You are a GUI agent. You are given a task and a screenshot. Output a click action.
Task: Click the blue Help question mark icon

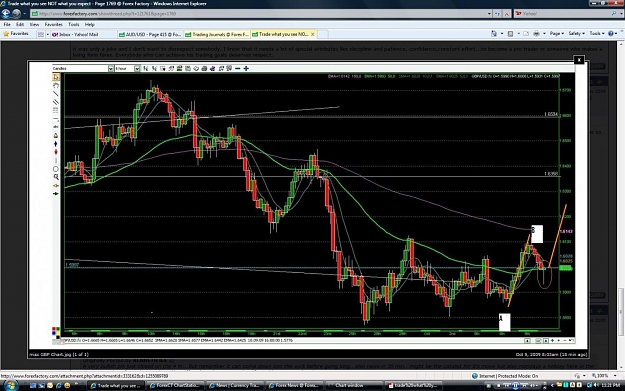tap(611, 33)
